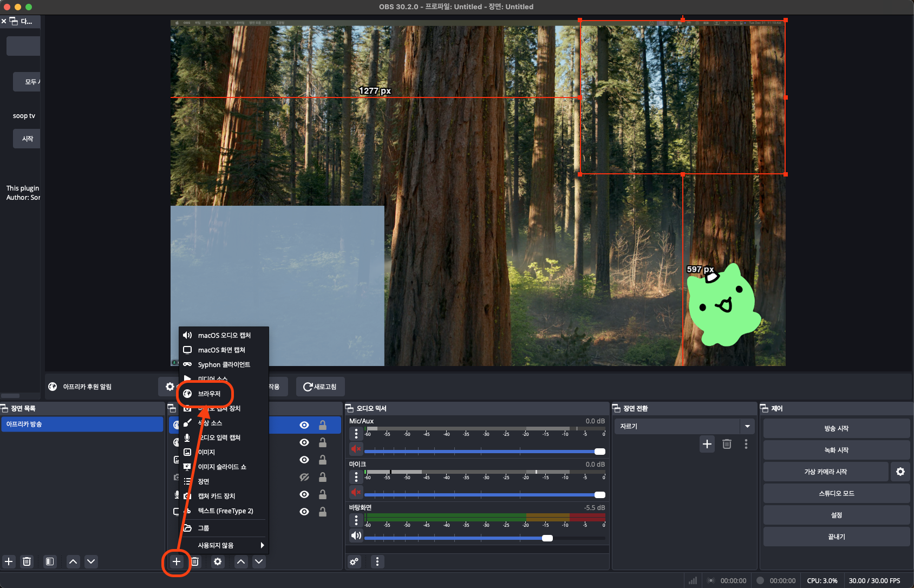The width and height of the screenshot is (914, 588).
Task: Open advanced audio properties gear icon
Action: (354, 561)
